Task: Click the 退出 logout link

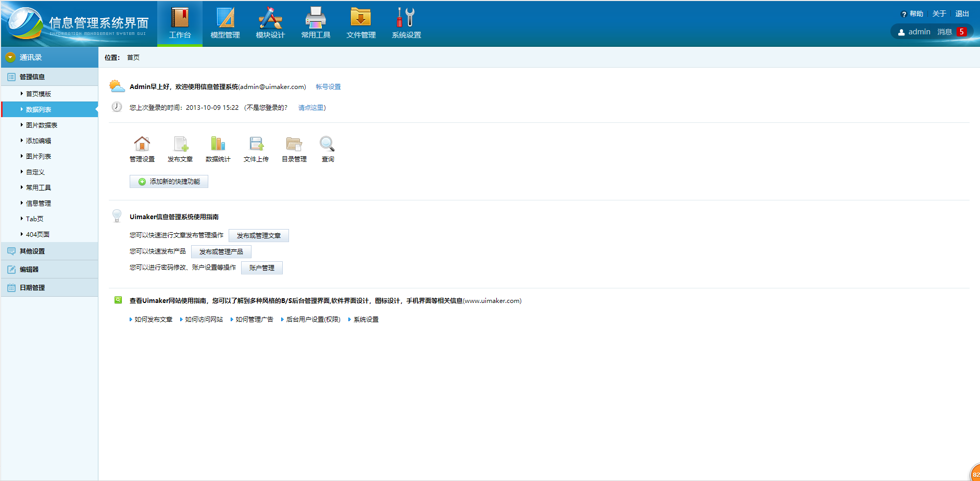Action: tap(962, 14)
